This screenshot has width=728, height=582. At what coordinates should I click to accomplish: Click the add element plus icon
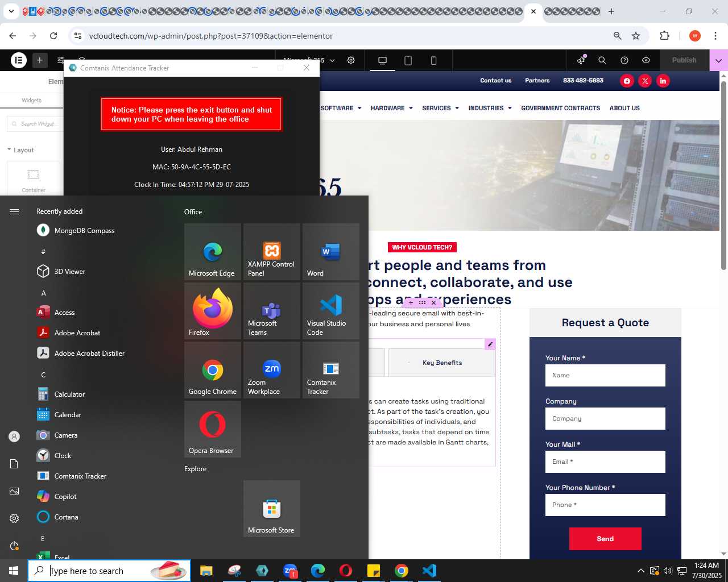pyautogui.click(x=40, y=60)
